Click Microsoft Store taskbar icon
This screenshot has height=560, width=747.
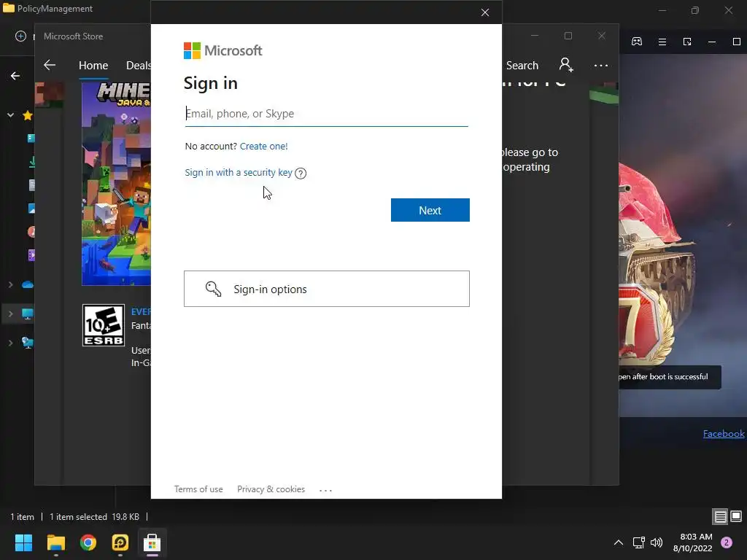pyautogui.click(x=152, y=542)
